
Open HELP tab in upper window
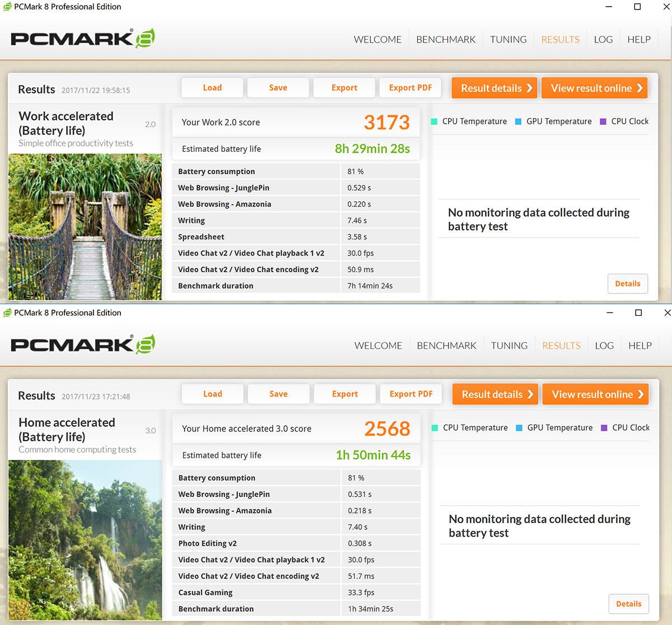tap(639, 39)
